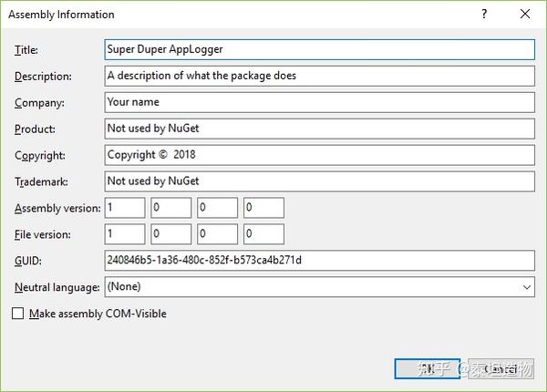547x392 pixels.
Task: Expand Neutral language list with arrow
Action: point(527,287)
